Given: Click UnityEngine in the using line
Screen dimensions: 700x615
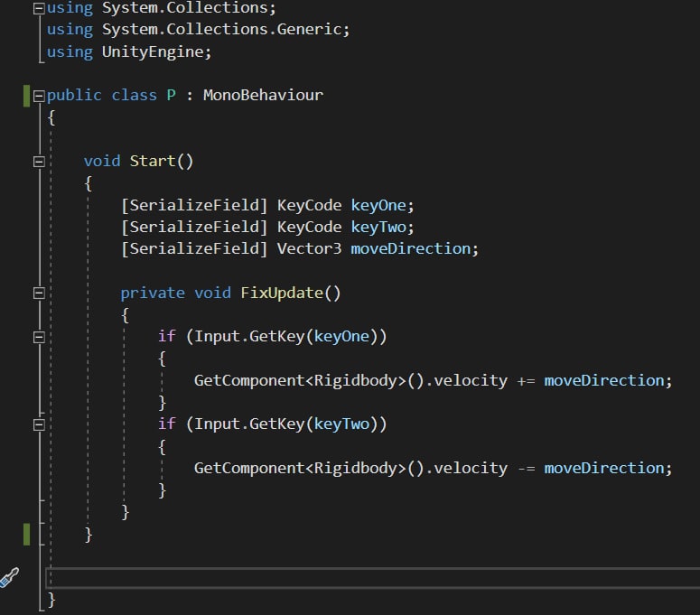Looking at the screenshot, I should [x=153, y=51].
